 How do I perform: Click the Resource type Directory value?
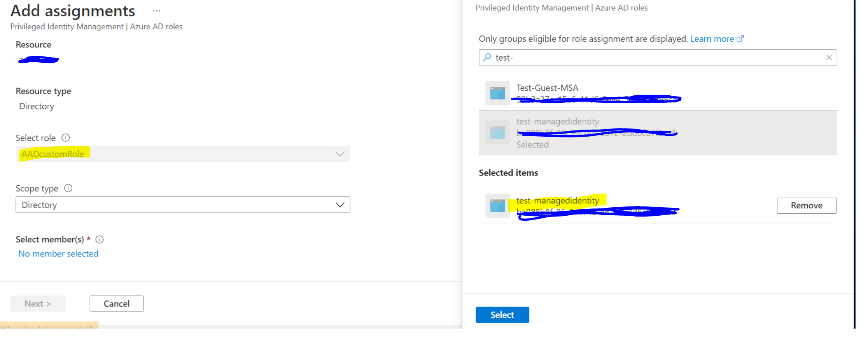tap(37, 106)
